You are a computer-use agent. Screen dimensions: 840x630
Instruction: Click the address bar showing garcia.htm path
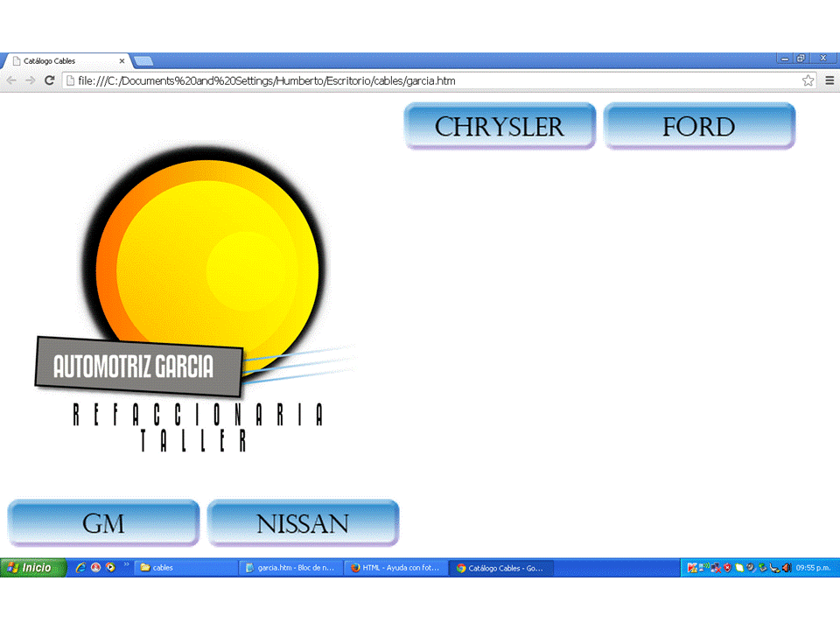pyautogui.click(x=438, y=80)
